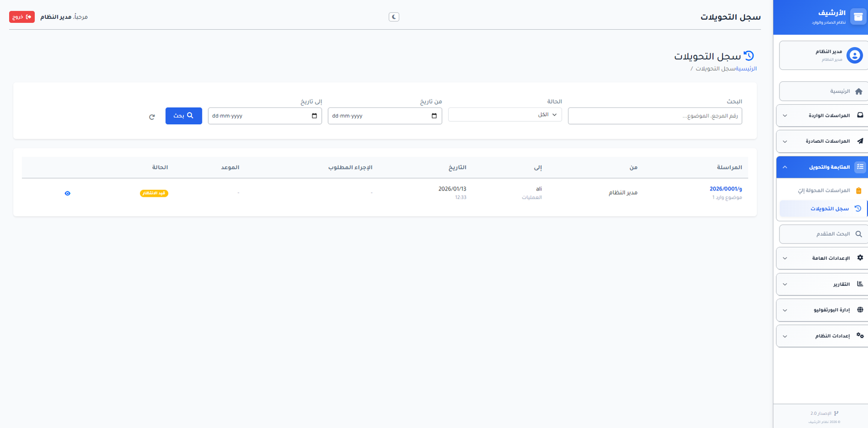Click the home icon next to الرئيسية

858,92
